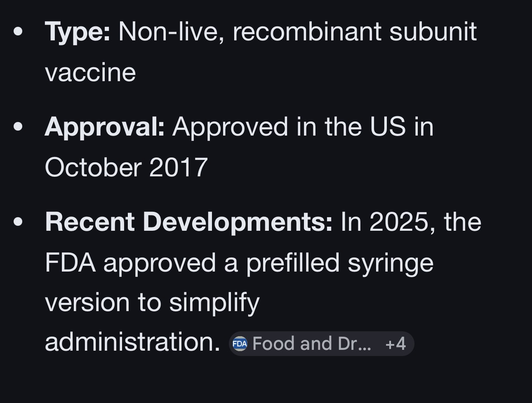The width and height of the screenshot is (532, 403).
Task: Expand the +4 additional sources
Action: coord(395,344)
